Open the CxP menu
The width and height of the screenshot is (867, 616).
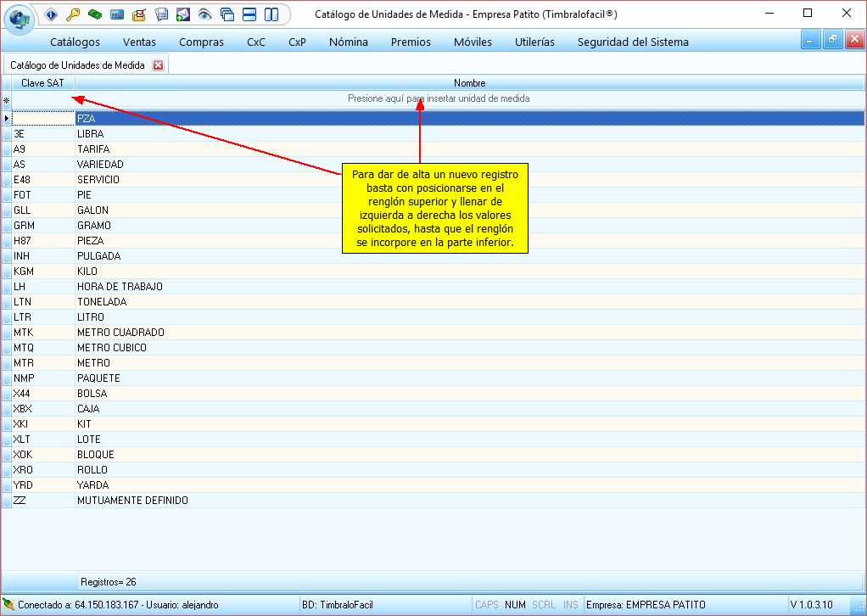point(297,42)
